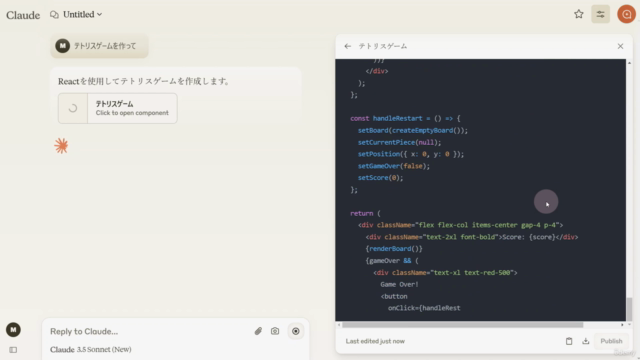Click the Reactを使用して response text
The image size is (640, 360).
tap(143, 81)
